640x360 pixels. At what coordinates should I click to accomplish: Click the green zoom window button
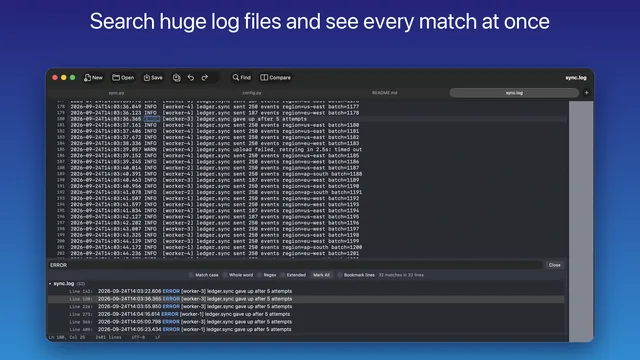point(73,78)
